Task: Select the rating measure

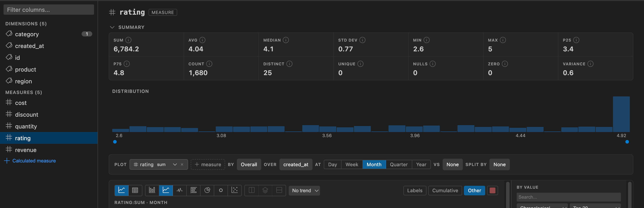Action: pyautogui.click(x=49, y=138)
